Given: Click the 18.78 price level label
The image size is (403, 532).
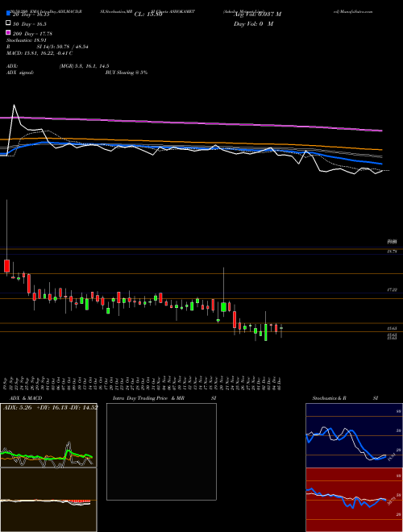Looking at the screenshot, I should click(x=393, y=251).
